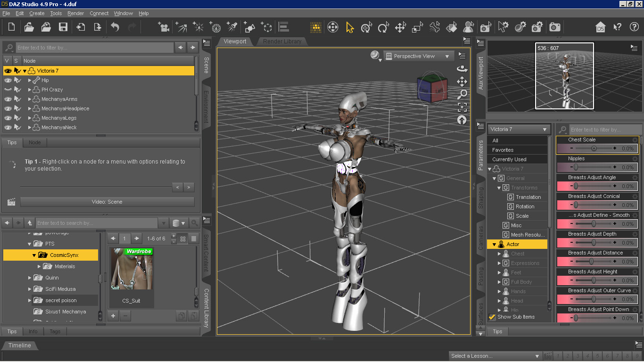The height and width of the screenshot is (362, 644).
Task: Click the Render camera icon
Action: click(555, 27)
